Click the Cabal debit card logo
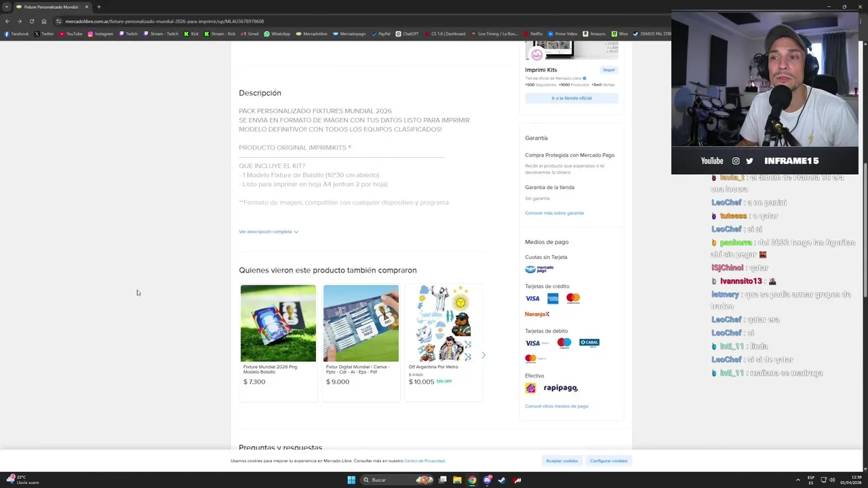 (589, 343)
